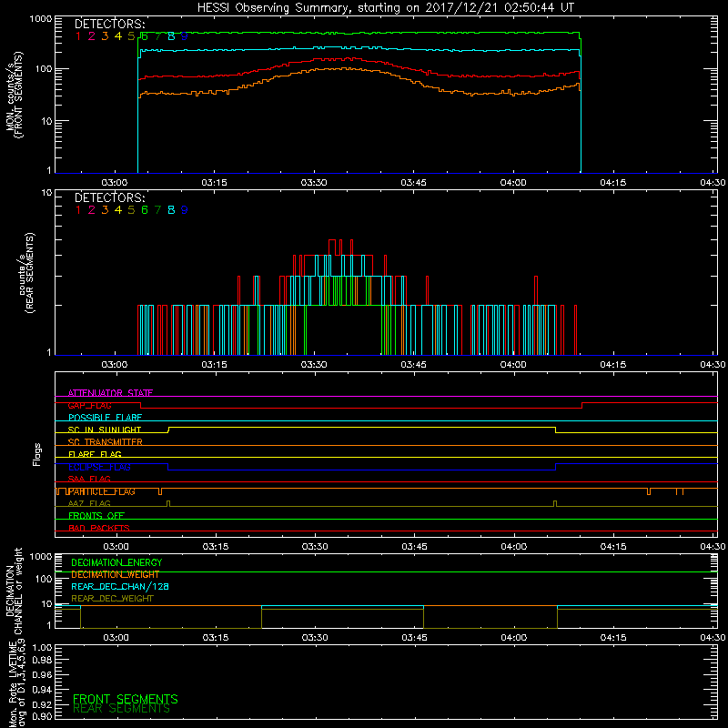Click 03:45 tick under Flags plot
This screenshot has height=728, width=728.
tap(414, 547)
